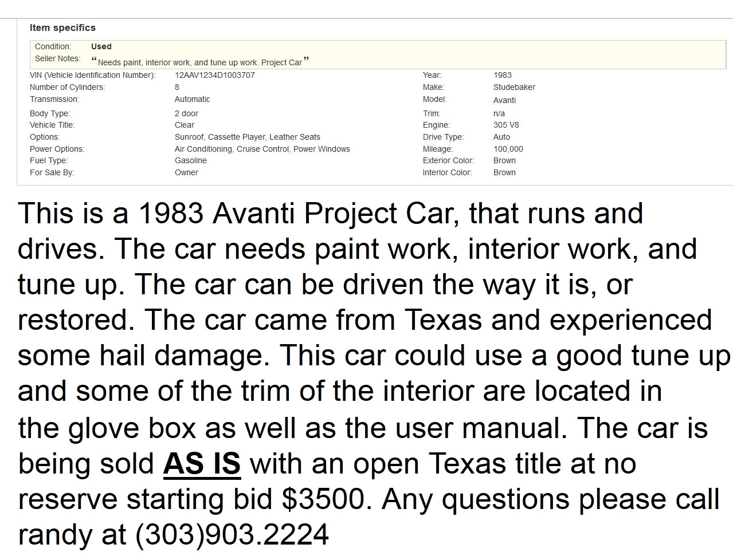Image resolution: width=733 pixels, height=560 pixels.
Task: Click the seller notes quote text
Action: point(199,62)
